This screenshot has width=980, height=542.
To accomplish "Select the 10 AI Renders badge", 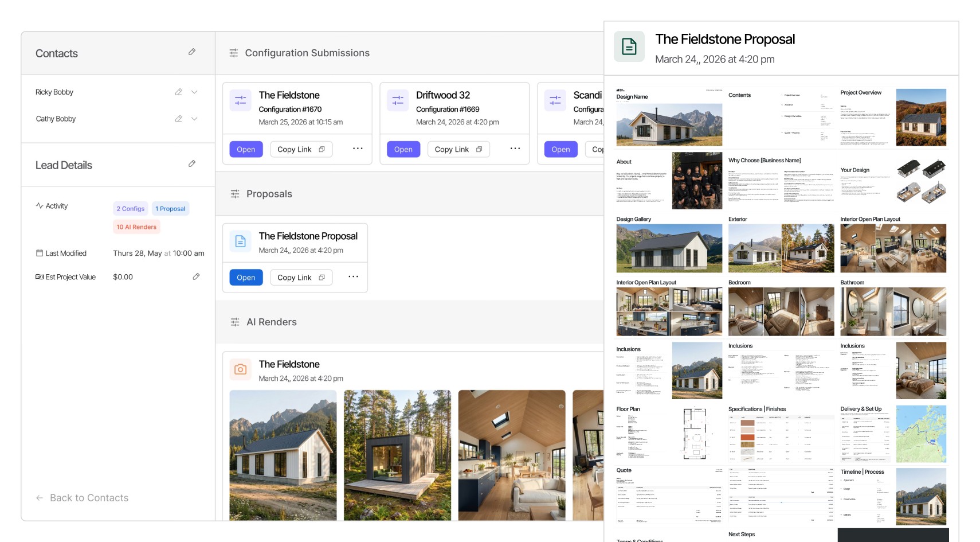I will tap(136, 227).
